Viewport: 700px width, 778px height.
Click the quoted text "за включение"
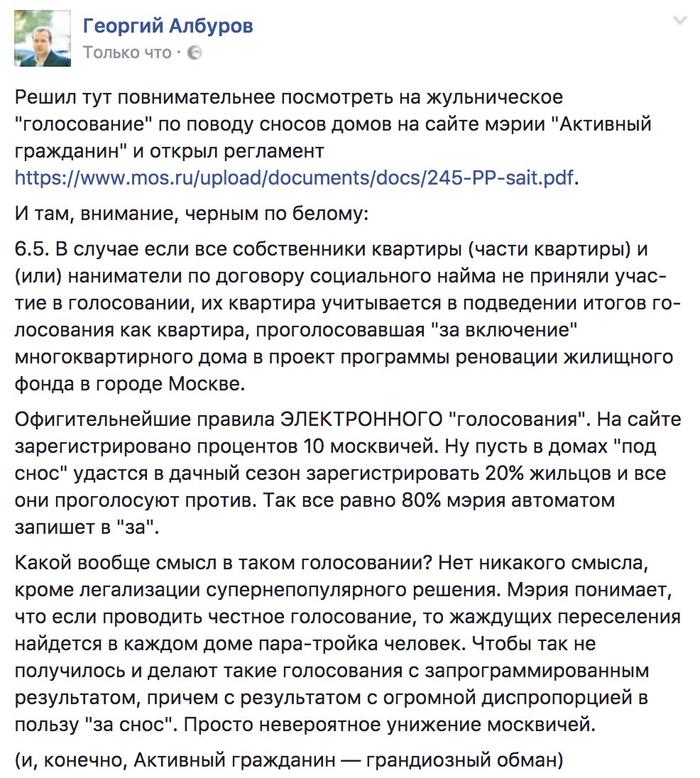point(509,330)
